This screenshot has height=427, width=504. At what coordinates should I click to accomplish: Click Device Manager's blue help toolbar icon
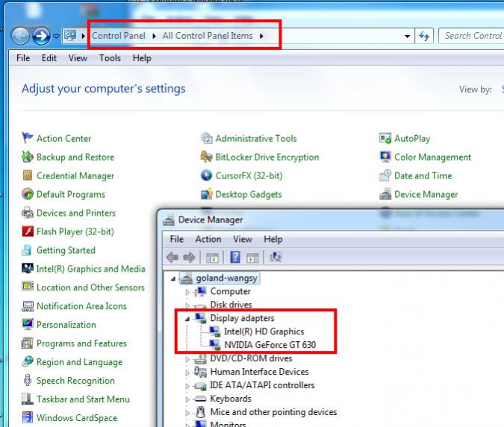tap(235, 257)
